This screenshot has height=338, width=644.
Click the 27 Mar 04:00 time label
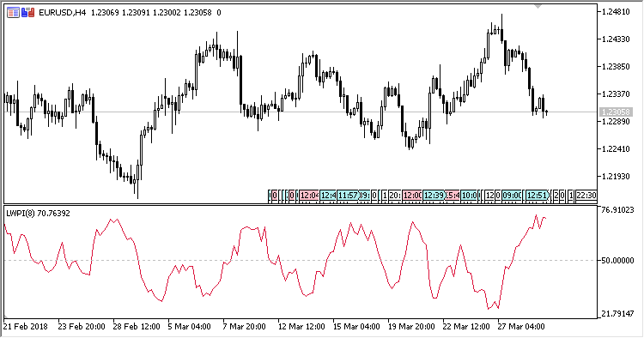pyautogui.click(x=521, y=327)
